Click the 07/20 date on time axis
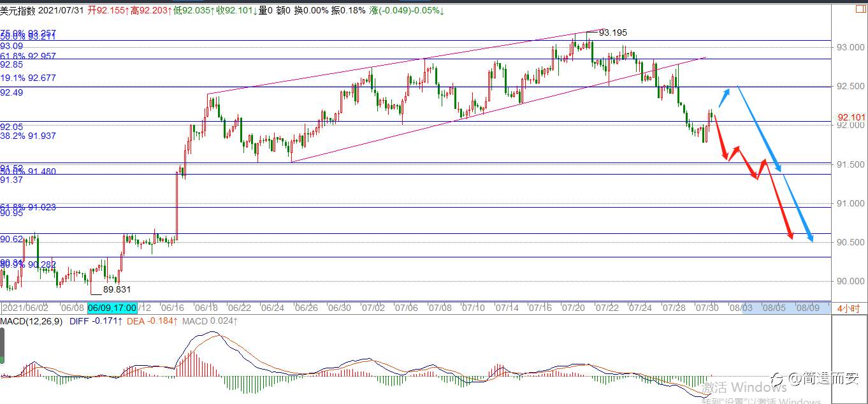 tap(573, 308)
